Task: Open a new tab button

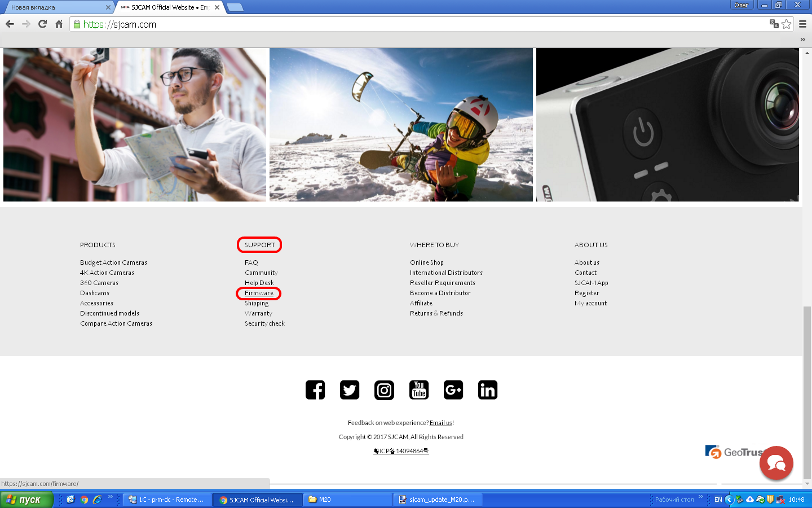Action: pyautogui.click(x=235, y=7)
